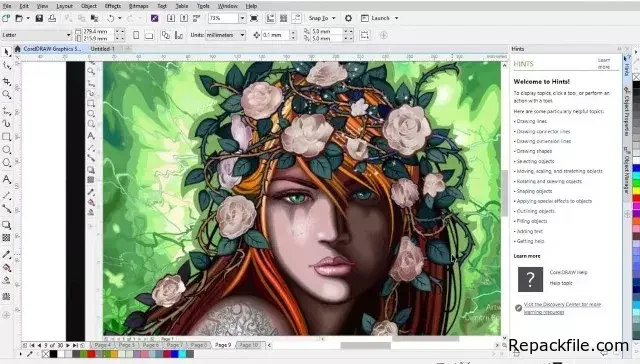The image size is (640, 364).
Task: Select the Freehand tool in the main toolbox
Action: coord(7,111)
